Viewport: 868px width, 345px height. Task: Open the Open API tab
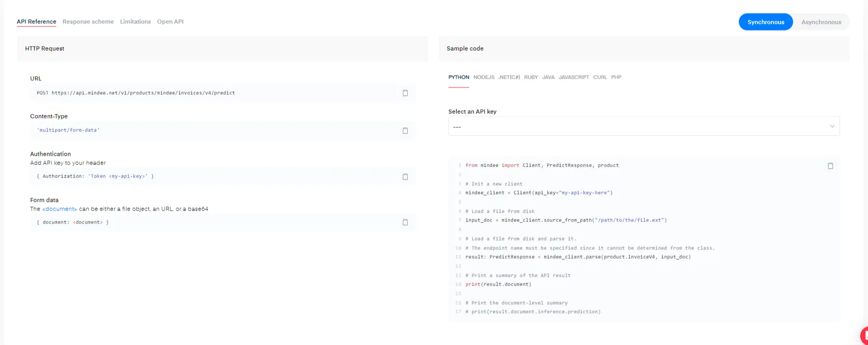coord(170,22)
